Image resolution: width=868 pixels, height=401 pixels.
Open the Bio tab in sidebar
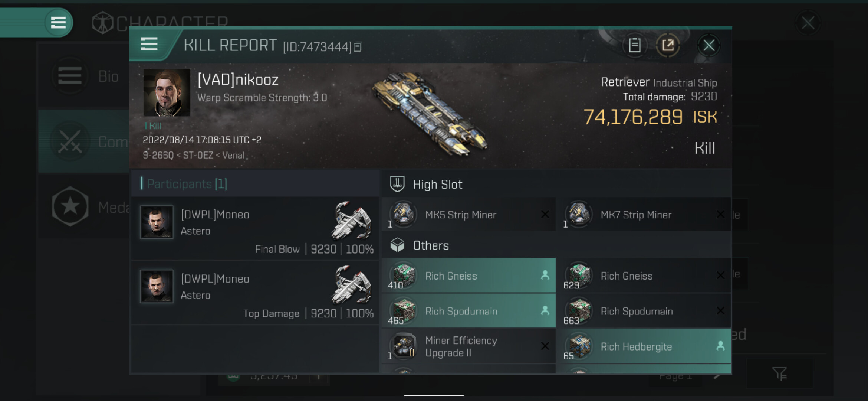[85, 76]
